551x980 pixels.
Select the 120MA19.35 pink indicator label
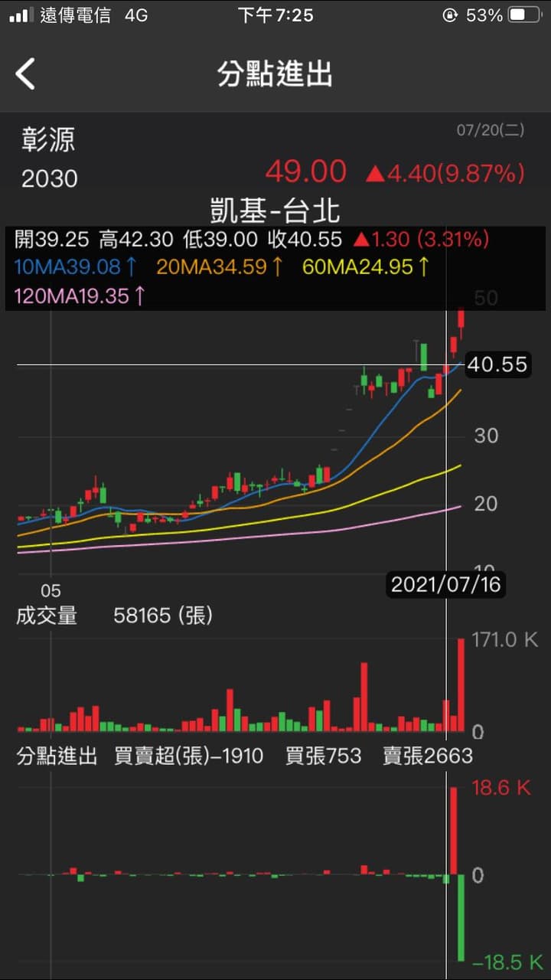80,296
